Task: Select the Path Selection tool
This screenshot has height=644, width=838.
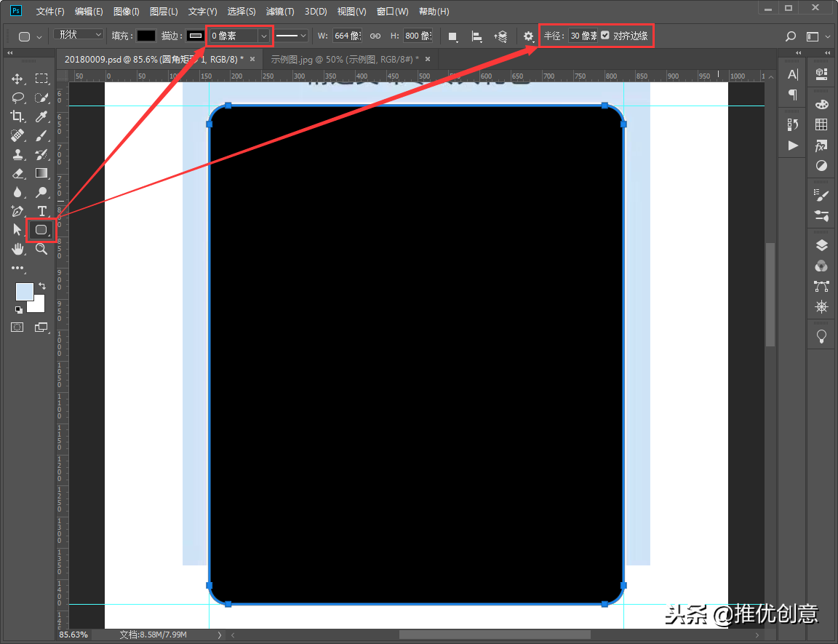Action: (x=17, y=230)
